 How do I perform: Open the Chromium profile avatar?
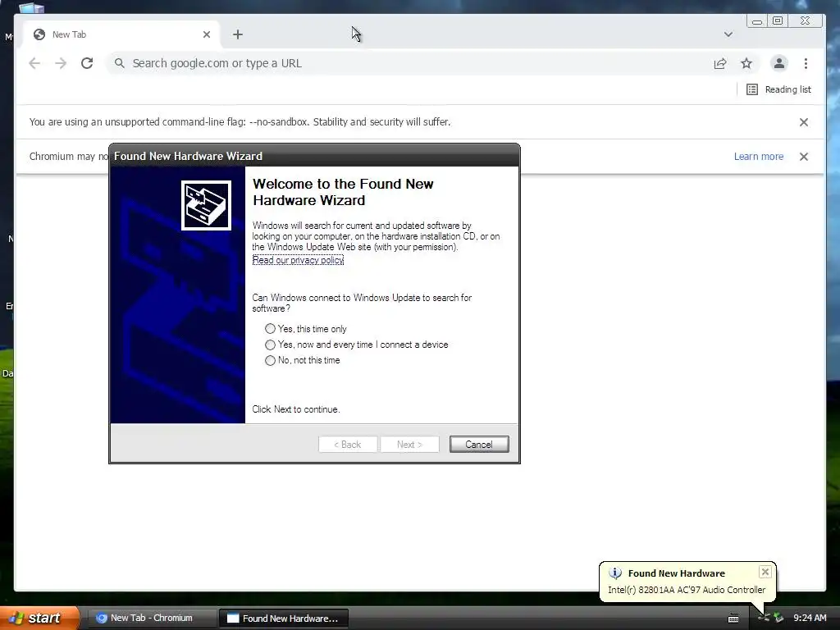779,63
